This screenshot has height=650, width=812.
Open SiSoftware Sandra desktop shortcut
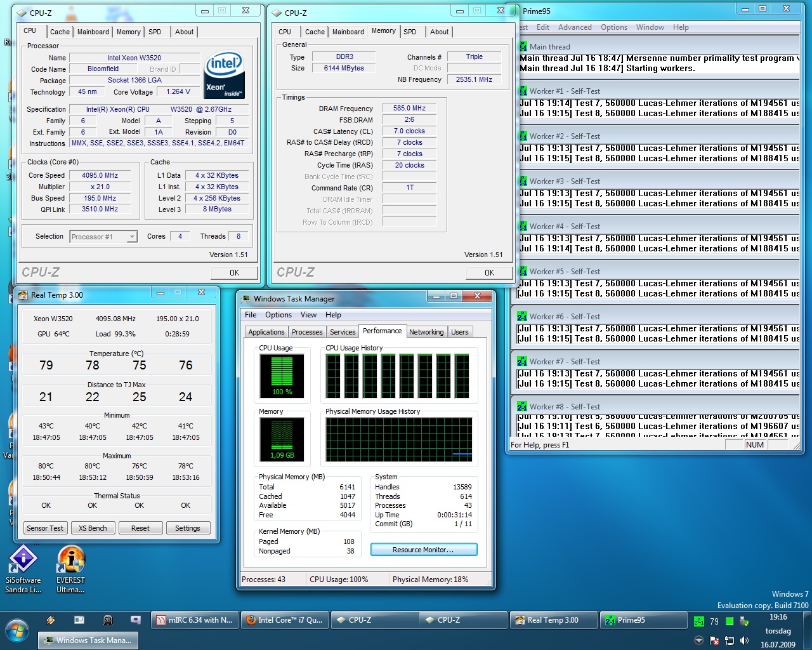click(23, 569)
